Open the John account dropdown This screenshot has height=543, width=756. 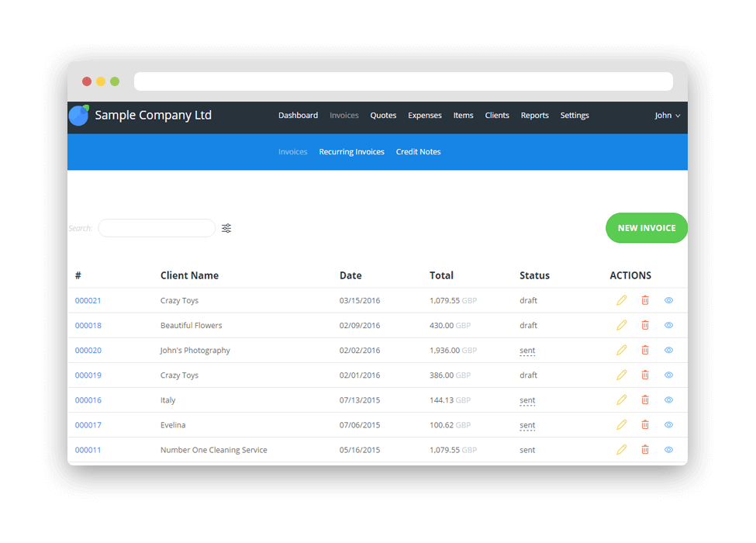(x=667, y=115)
